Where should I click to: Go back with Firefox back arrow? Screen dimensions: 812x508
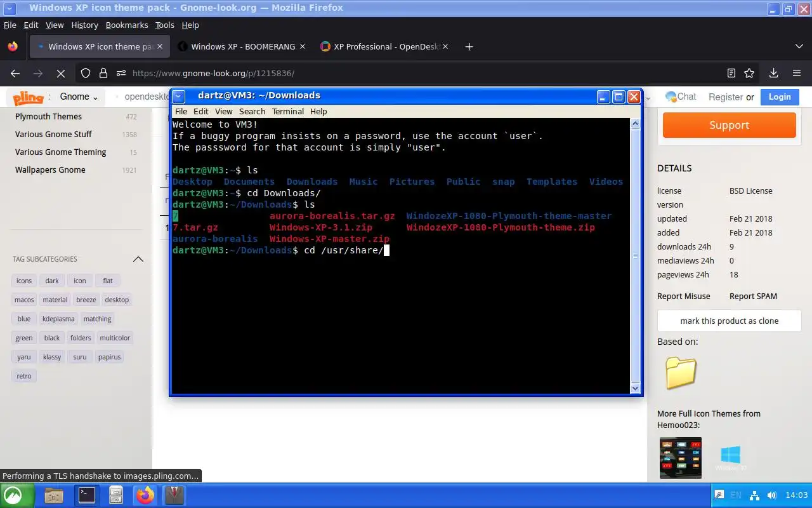tap(15, 73)
